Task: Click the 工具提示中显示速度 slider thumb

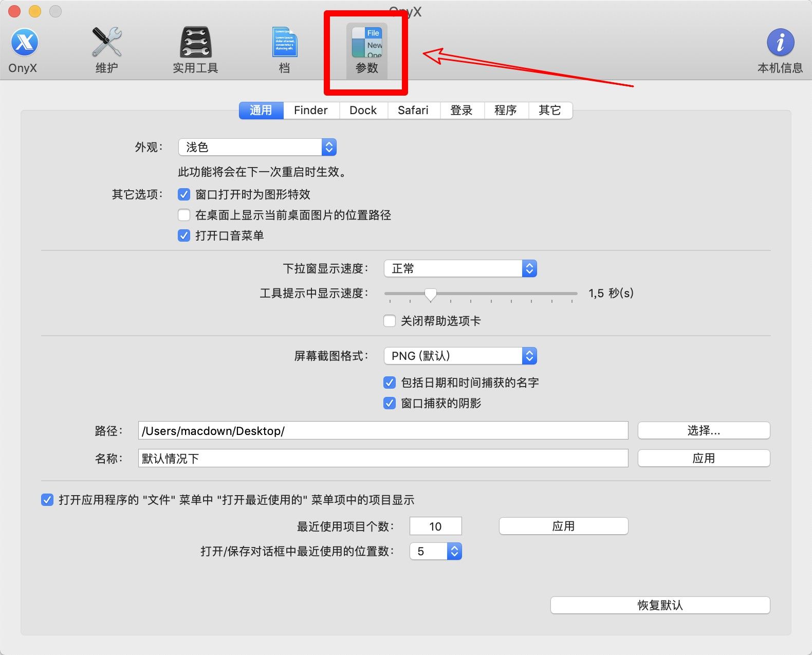Action: (431, 294)
